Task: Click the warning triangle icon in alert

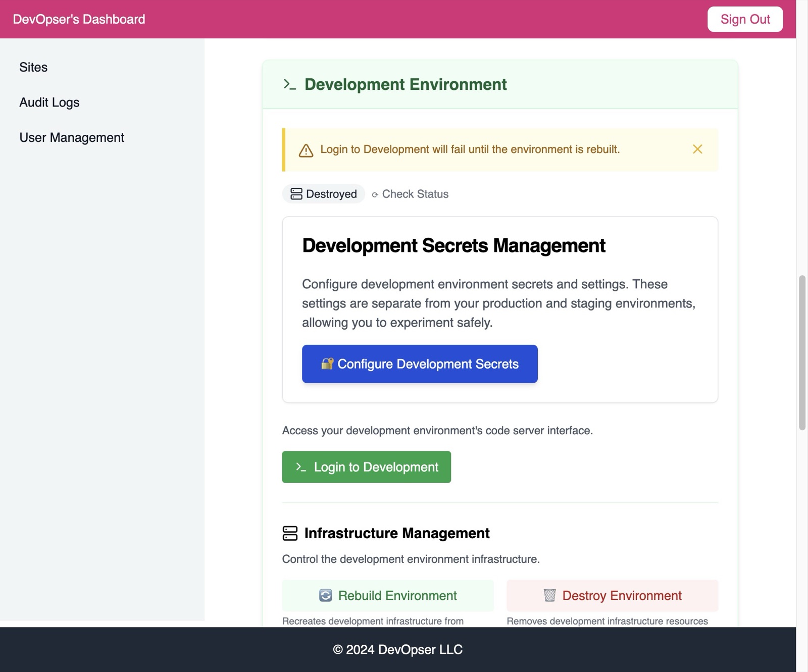Action: click(306, 150)
